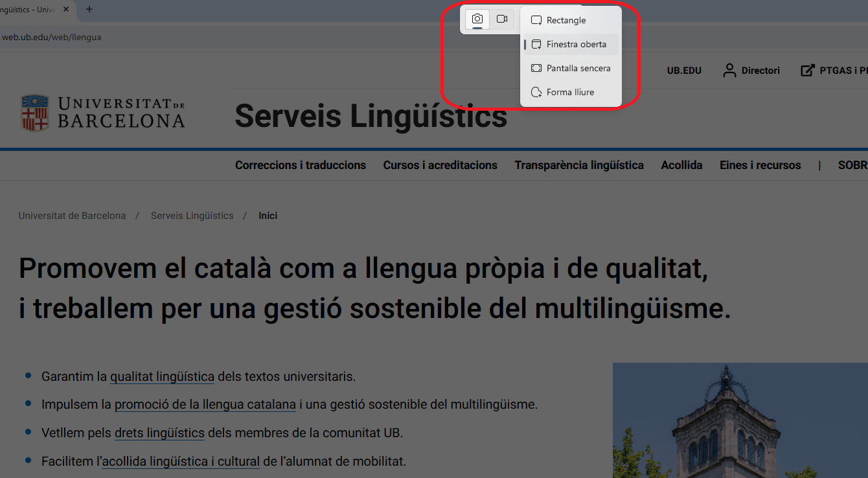
Task: Open the Directori person icon
Action: (730, 71)
